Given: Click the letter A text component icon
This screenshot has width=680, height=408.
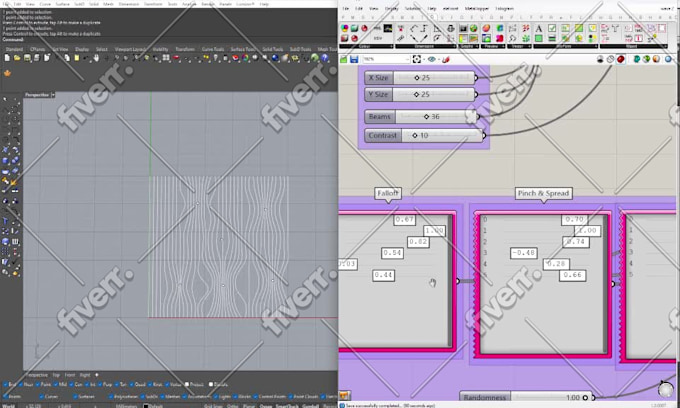Looking at the screenshot, I should point(539,29).
